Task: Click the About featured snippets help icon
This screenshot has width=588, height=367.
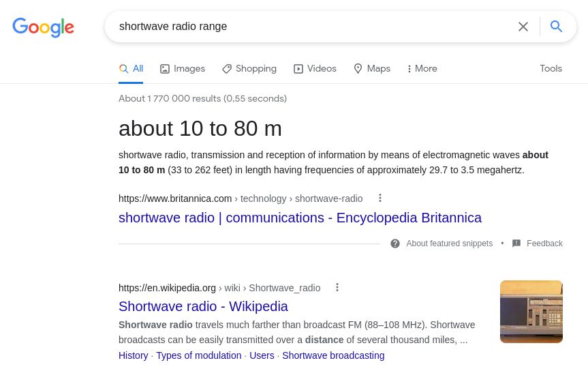Action: pos(395,244)
